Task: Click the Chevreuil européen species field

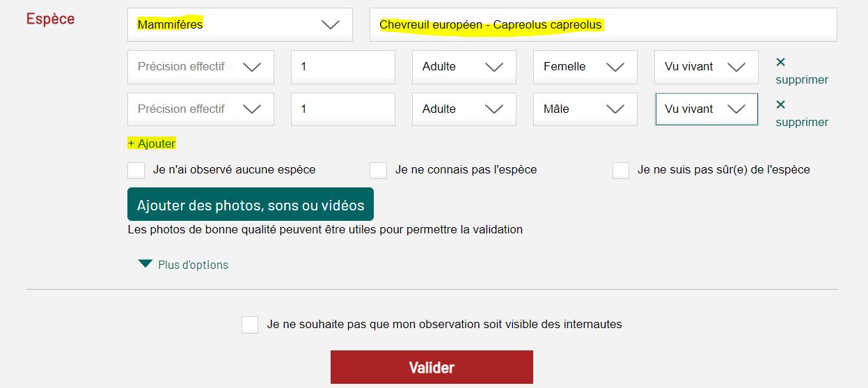Action: click(x=603, y=25)
